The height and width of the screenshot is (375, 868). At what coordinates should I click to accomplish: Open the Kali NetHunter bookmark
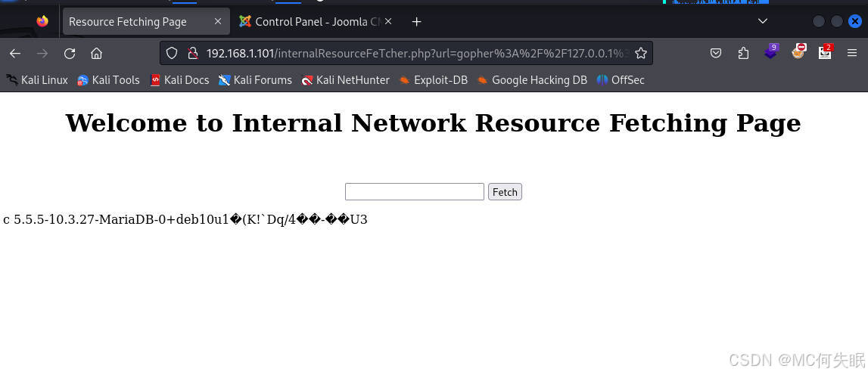pos(345,80)
